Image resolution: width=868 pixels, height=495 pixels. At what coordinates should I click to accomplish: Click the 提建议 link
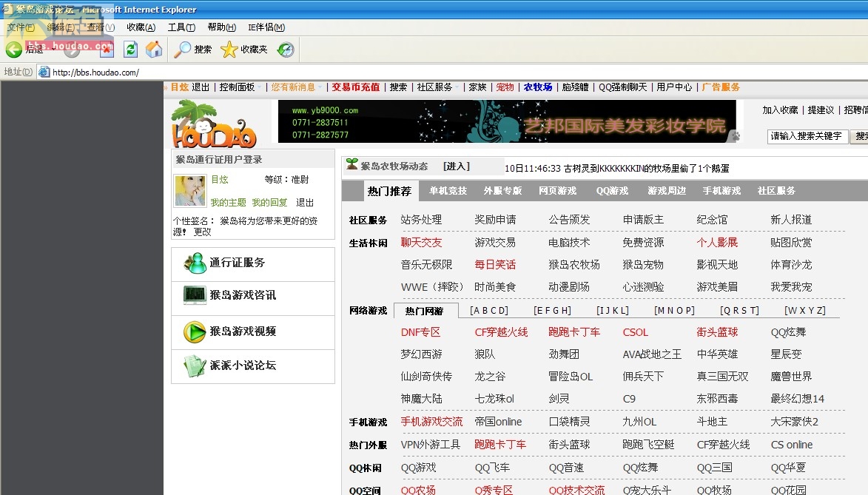[x=821, y=110]
